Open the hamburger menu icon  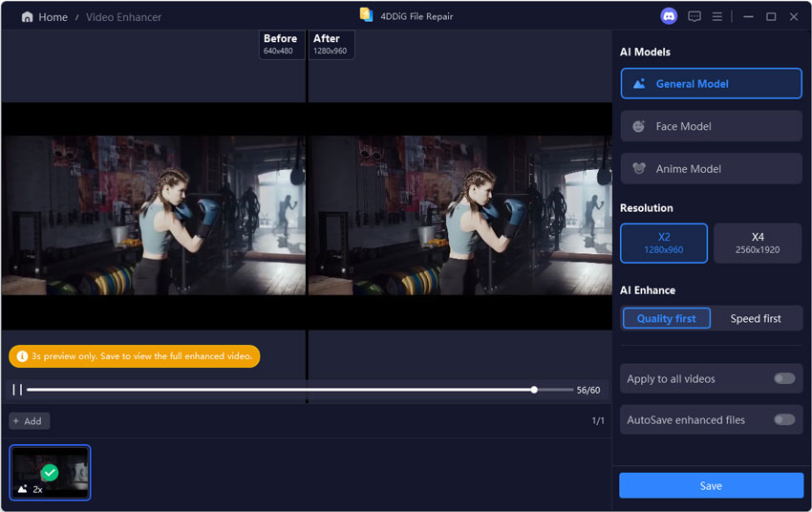coord(717,16)
